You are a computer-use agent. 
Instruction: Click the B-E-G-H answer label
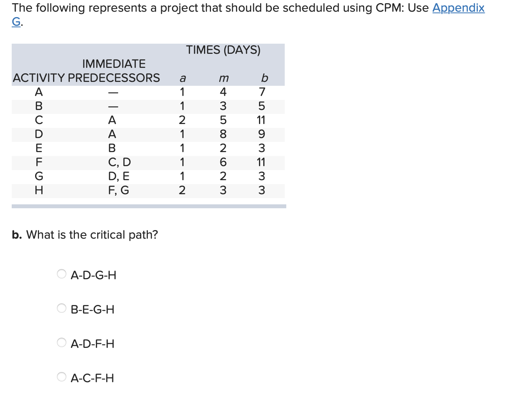click(x=93, y=309)
